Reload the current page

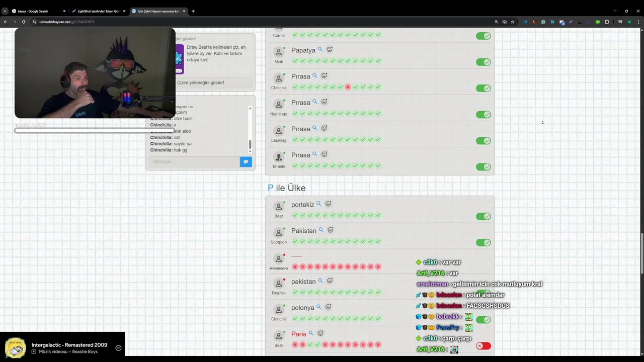[x=23, y=22]
